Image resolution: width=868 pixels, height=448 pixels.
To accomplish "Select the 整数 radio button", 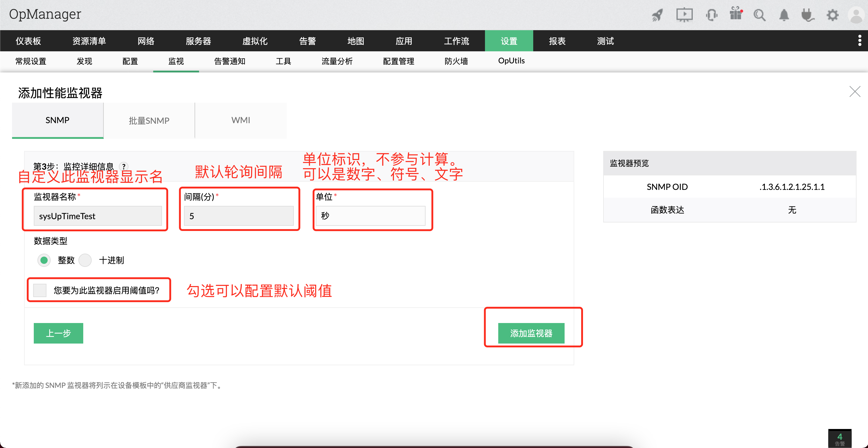I will pos(44,261).
